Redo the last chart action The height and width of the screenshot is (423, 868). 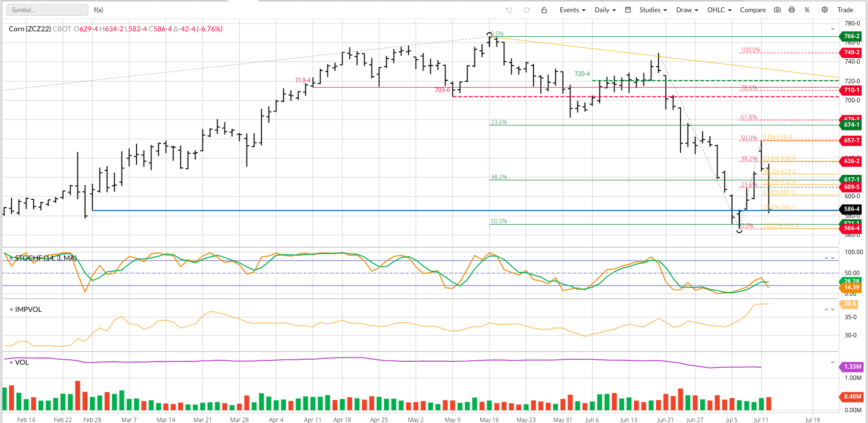click(527, 10)
